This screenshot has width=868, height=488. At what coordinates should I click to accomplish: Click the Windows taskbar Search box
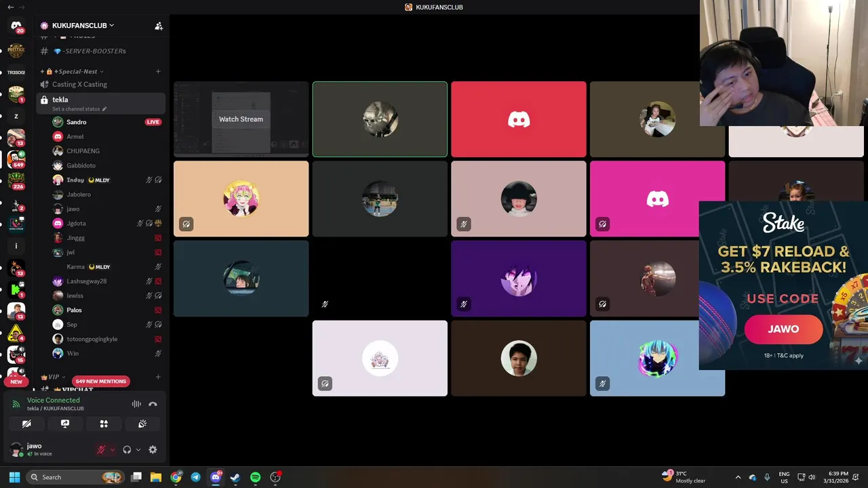pyautogui.click(x=75, y=477)
